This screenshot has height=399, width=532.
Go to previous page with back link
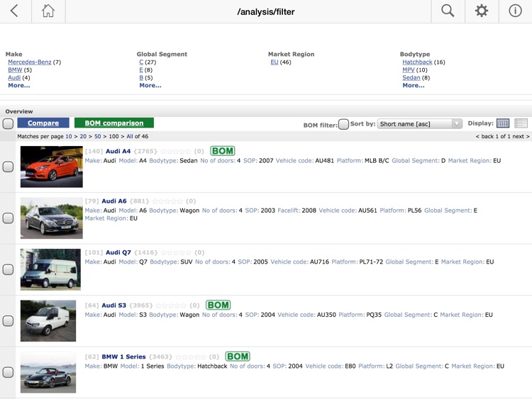(485, 136)
